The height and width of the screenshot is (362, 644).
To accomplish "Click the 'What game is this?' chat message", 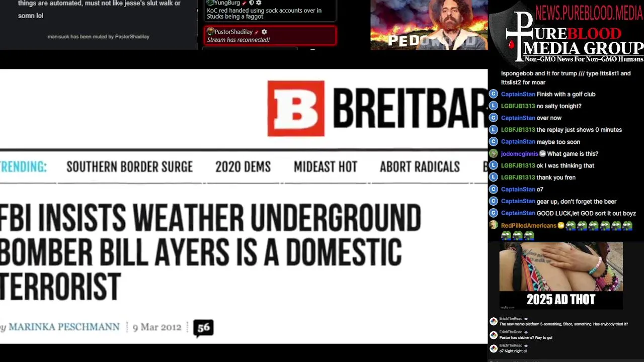I will pos(573,154).
